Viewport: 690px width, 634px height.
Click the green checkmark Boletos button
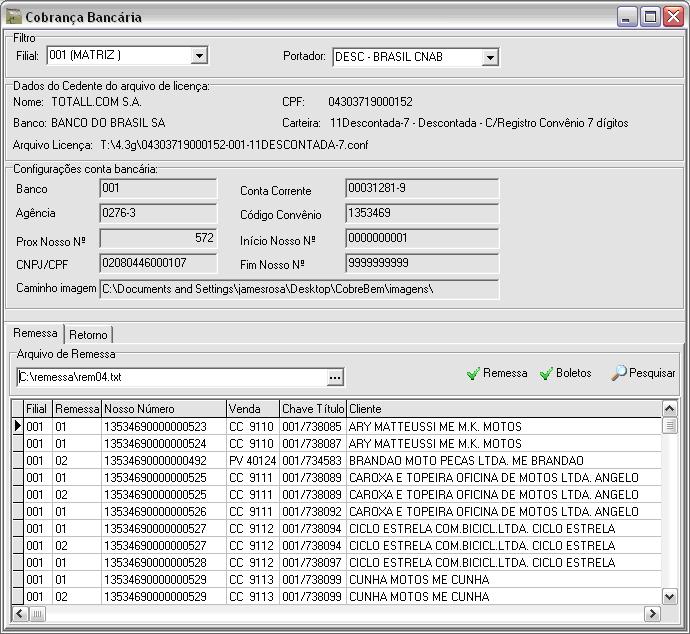pyautogui.click(x=565, y=373)
